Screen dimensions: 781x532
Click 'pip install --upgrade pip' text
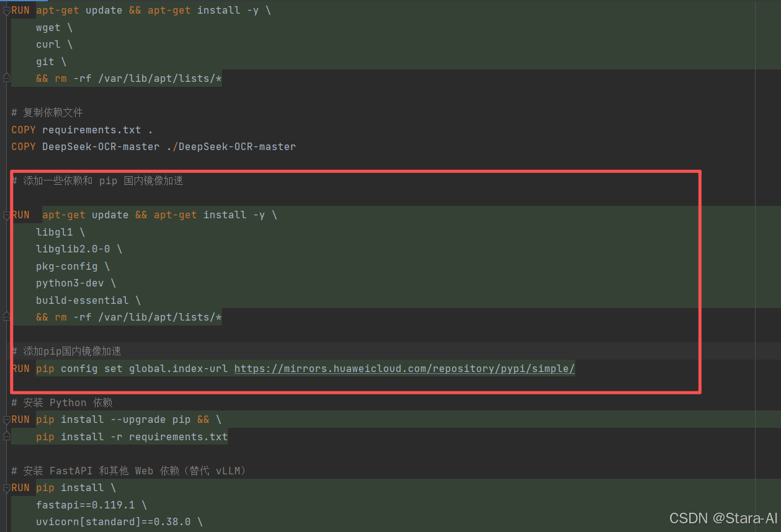pyautogui.click(x=113, y=420)
